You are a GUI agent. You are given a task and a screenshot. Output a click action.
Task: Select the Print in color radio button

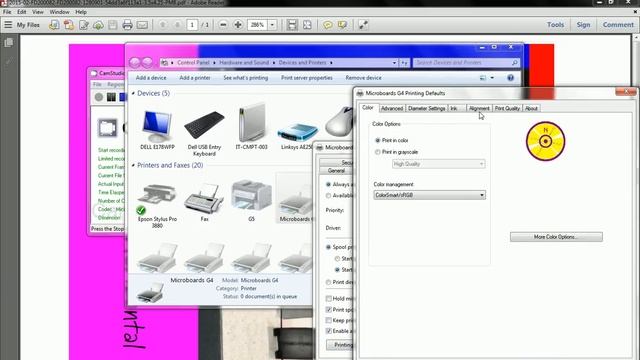pos(378,140)
